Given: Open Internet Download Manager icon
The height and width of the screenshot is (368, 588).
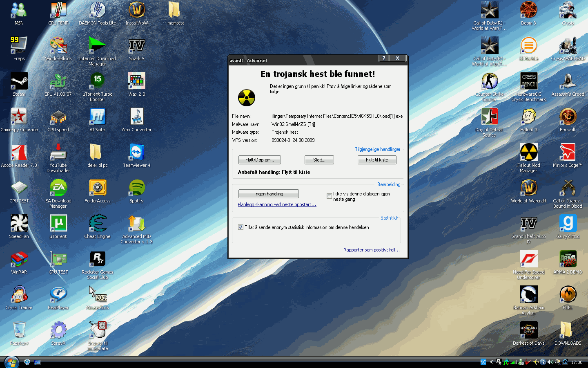Looking at the screenshot, I should 97,51.
